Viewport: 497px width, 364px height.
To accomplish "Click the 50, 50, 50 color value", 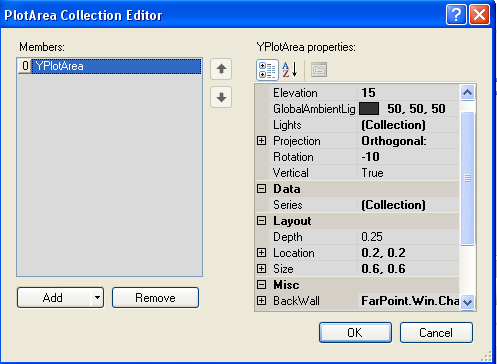I will click(416, 109).
